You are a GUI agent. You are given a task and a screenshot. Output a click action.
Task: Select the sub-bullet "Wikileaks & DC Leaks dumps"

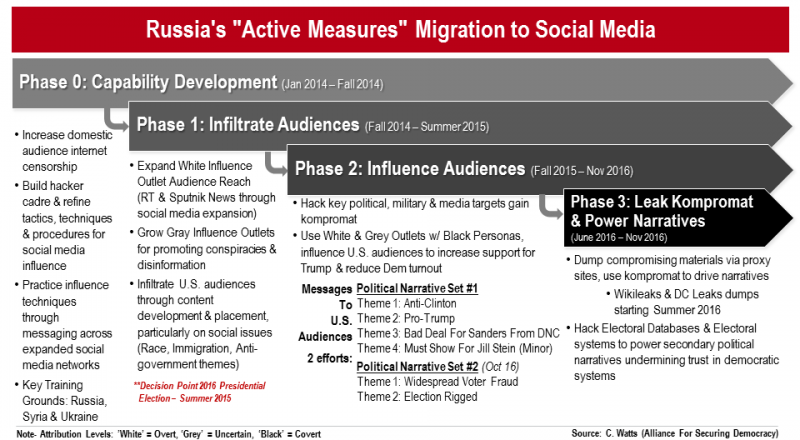(682, 302)
